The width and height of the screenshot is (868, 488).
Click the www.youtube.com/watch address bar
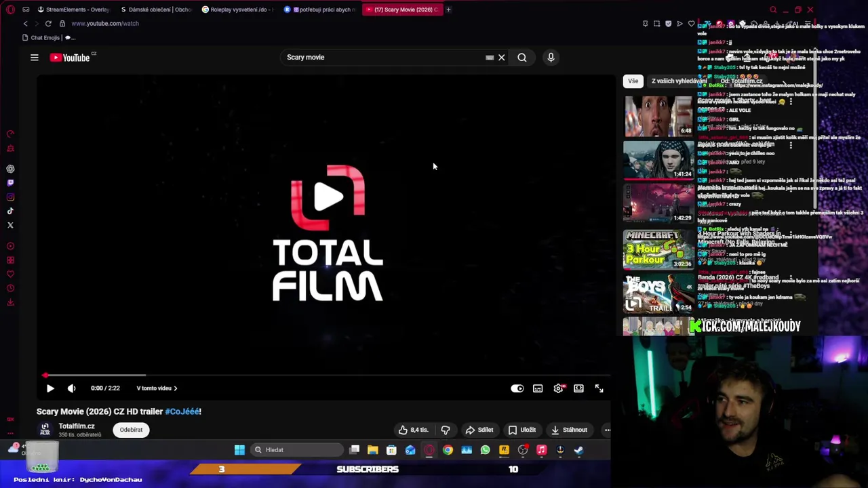(105, 24)
